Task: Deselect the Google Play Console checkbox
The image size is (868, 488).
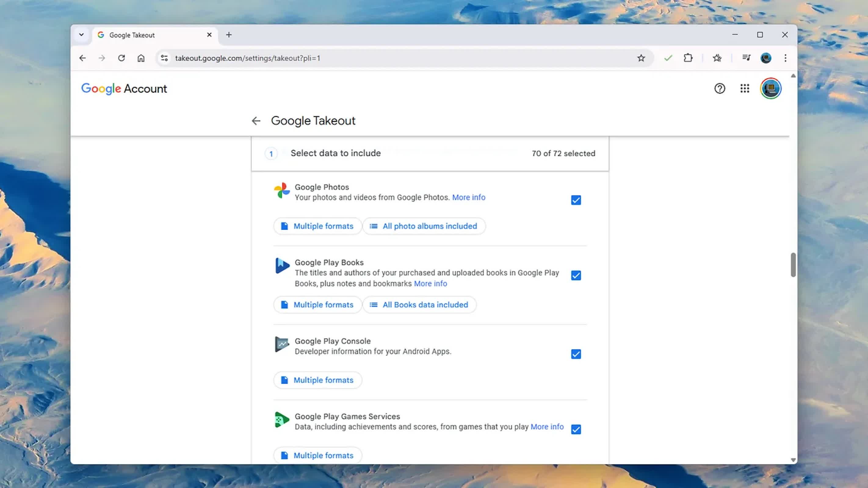Action: [x=576, y=354]
